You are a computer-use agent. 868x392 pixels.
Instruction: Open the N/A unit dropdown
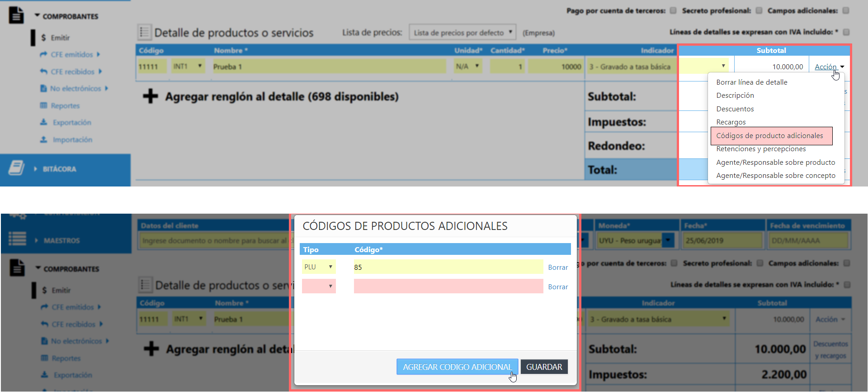coord(467,67)
